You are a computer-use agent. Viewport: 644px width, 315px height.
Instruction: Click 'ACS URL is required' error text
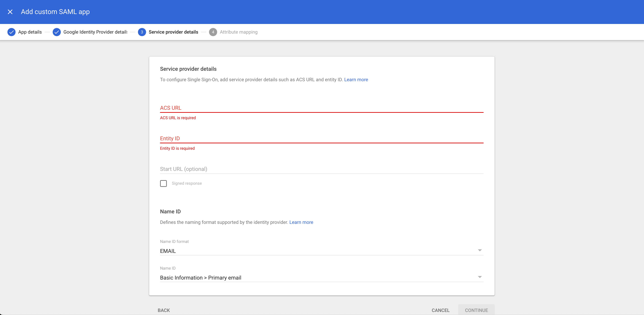click(x=178, y=118)
